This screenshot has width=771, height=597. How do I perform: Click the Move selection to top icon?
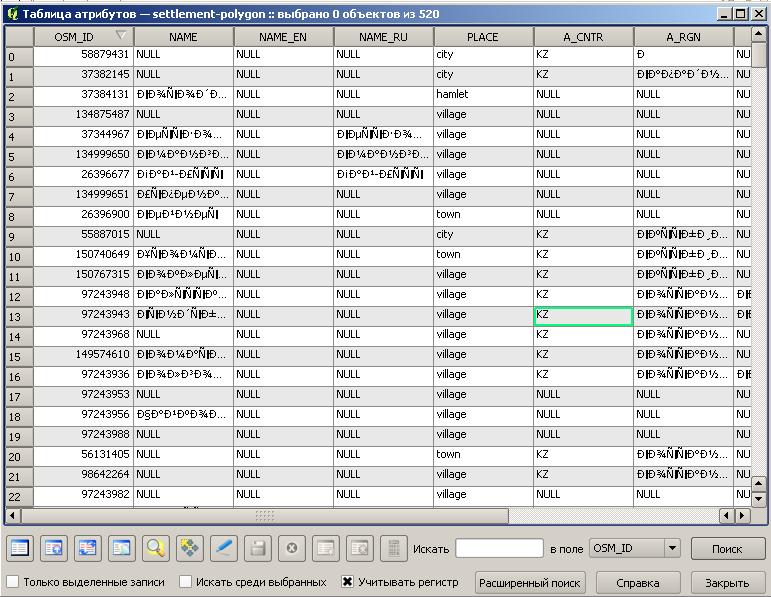point(54,548)
